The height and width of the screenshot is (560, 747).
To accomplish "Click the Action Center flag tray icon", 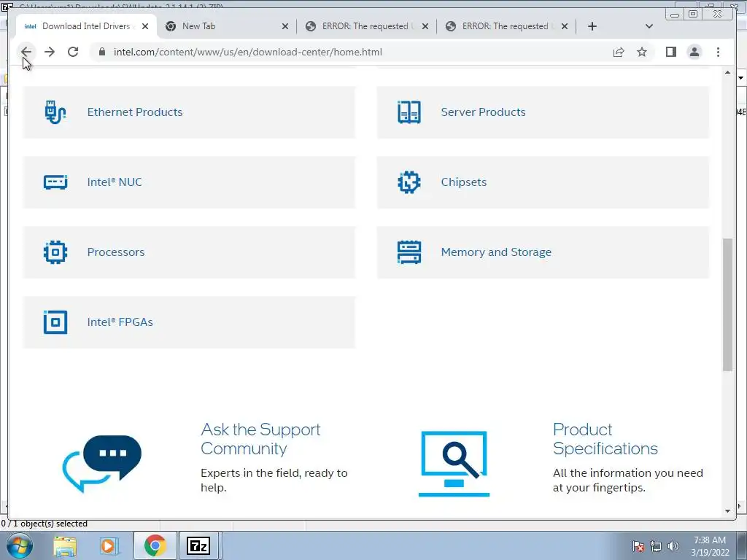I will 638,546.
